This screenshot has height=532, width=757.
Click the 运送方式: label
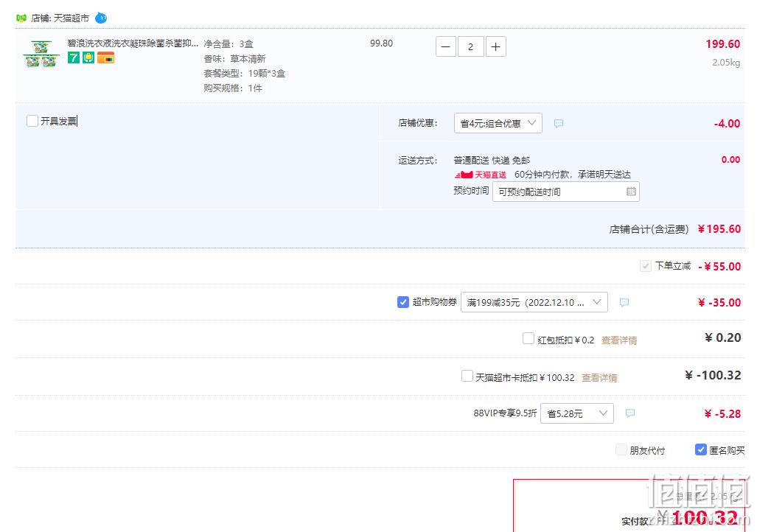click(x=418, y=161)
